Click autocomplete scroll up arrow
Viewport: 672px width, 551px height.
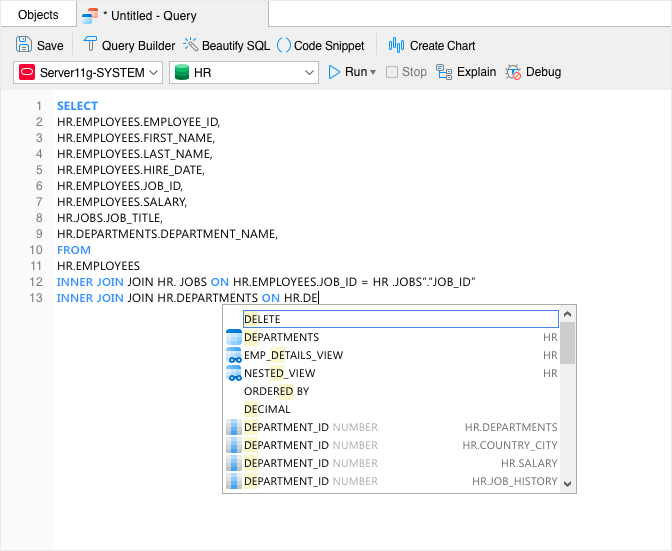(567, 314)
